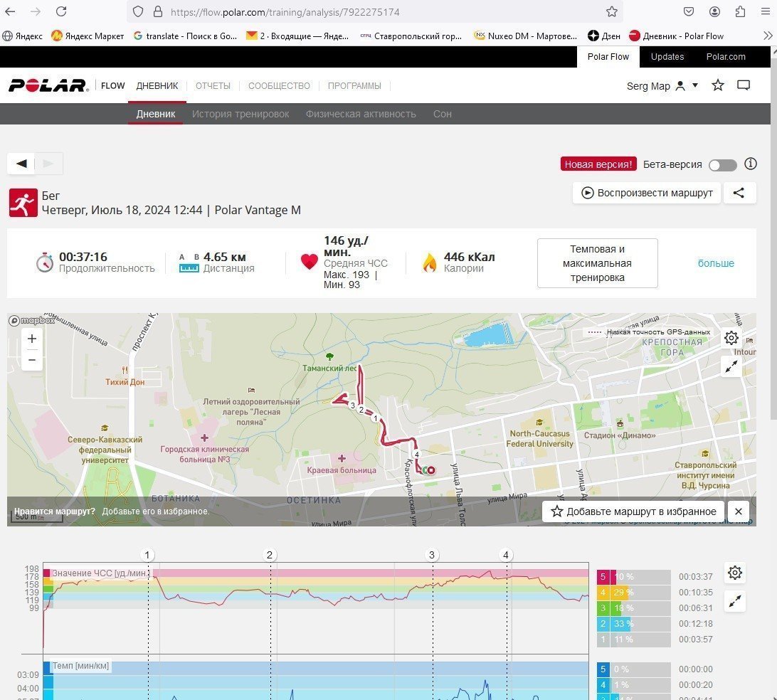Click Добавьте маршрут в избранное button

633,511
